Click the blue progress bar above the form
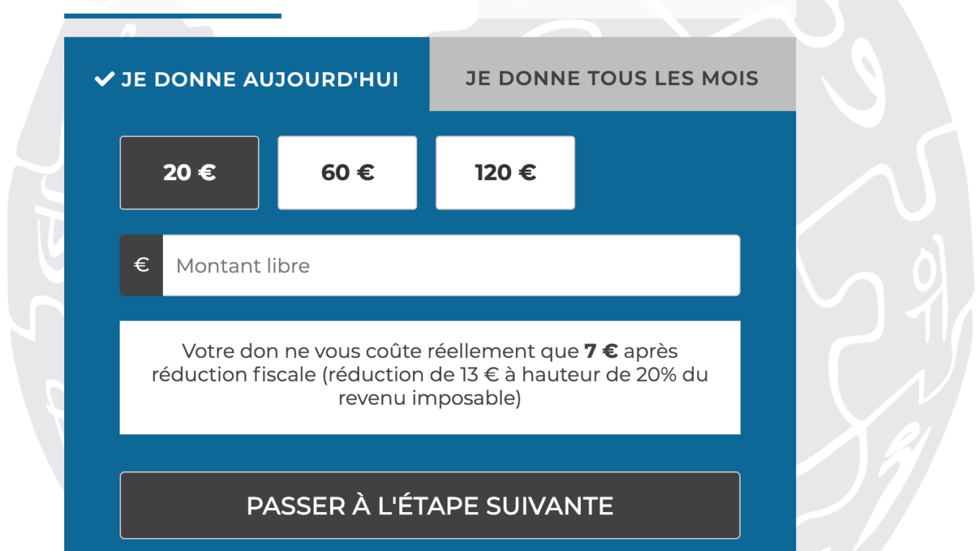This screenshot has height=551, width=980. click(x=173, y=15)
